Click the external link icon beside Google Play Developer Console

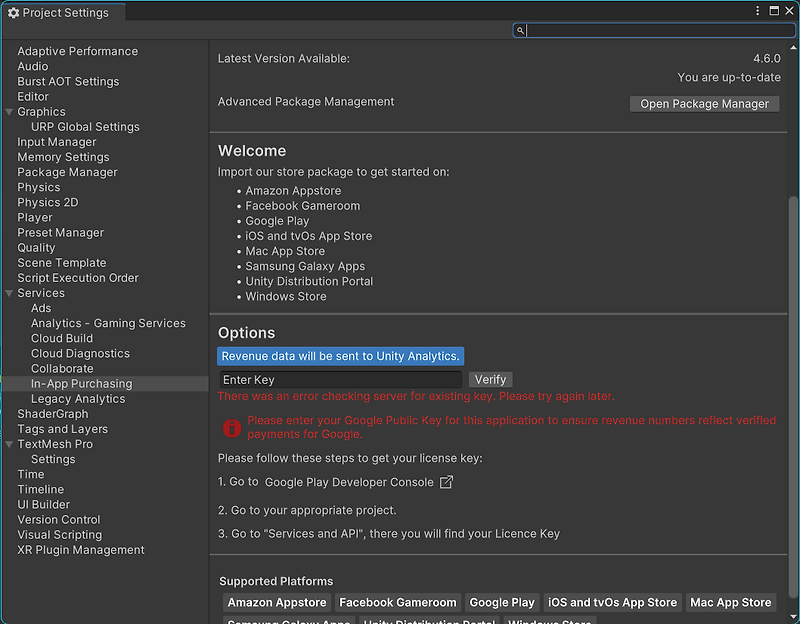coord(447,482)
